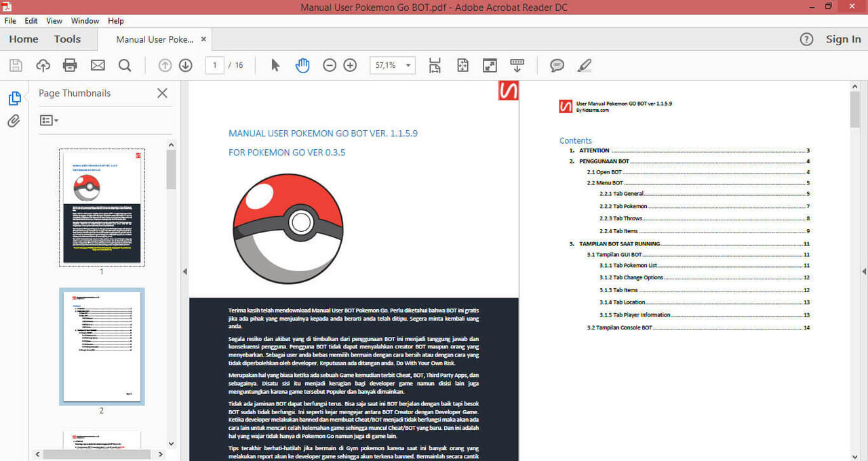
Task: Click 3.1.1 Tab Pokemon List entry
Action: 705,265
